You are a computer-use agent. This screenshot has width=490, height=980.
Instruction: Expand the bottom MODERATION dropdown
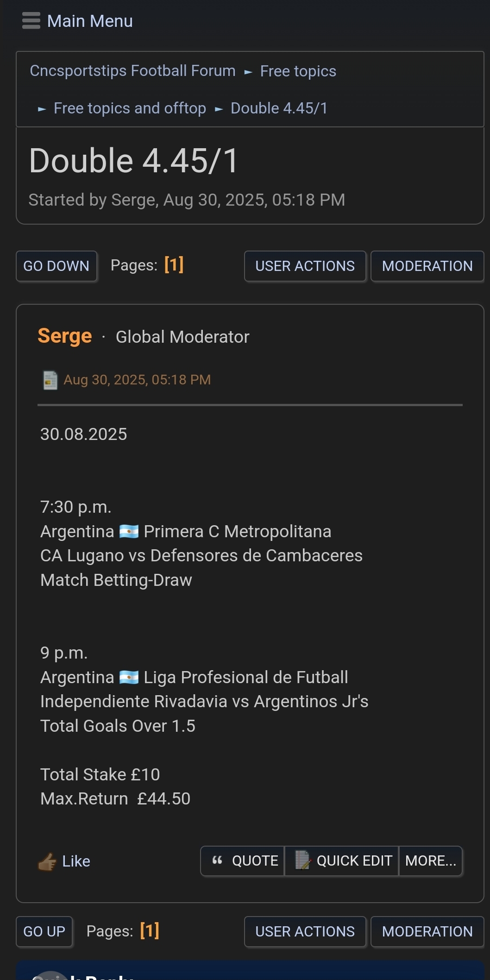tap(427, 931)
